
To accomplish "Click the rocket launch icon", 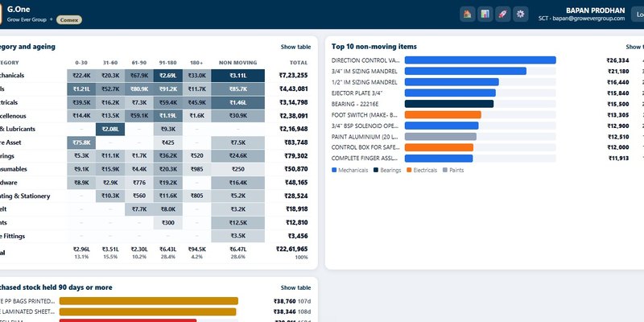I will click(x=502, y=14).
